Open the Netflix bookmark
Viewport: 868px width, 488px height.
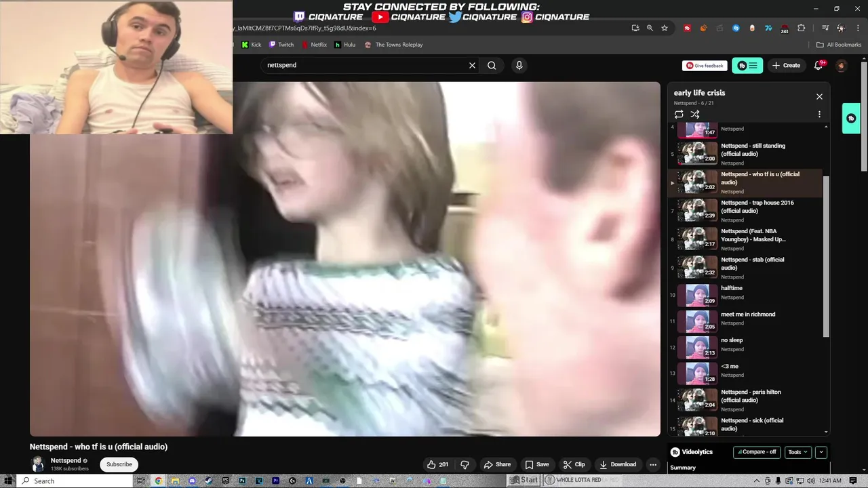coord(313,45)
